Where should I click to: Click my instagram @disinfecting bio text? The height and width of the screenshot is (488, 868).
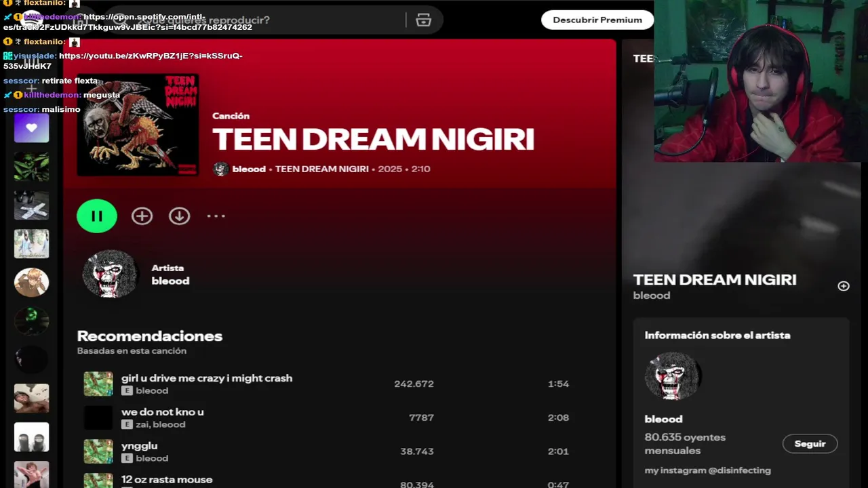(x=708, y=470)
